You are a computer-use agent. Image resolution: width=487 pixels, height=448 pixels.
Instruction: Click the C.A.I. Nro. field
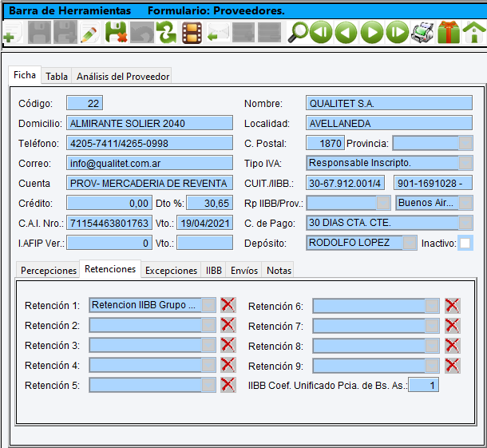point(109,223)
